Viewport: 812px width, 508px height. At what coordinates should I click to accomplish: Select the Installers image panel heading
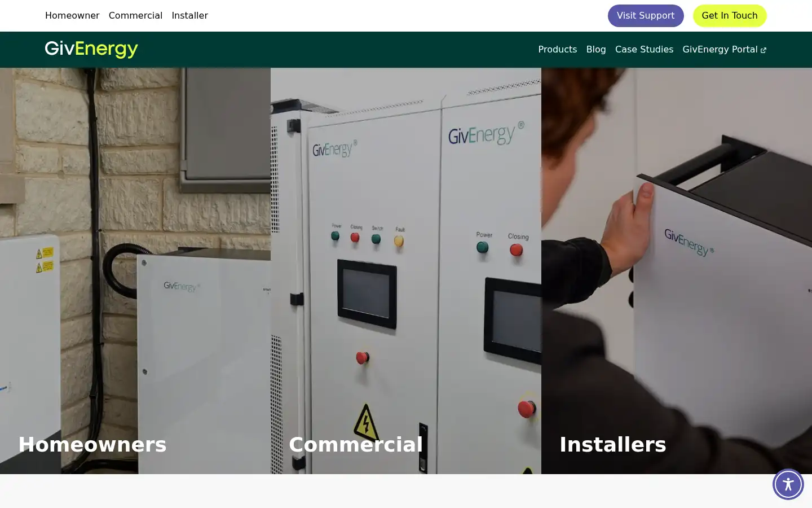click(613, 445)
